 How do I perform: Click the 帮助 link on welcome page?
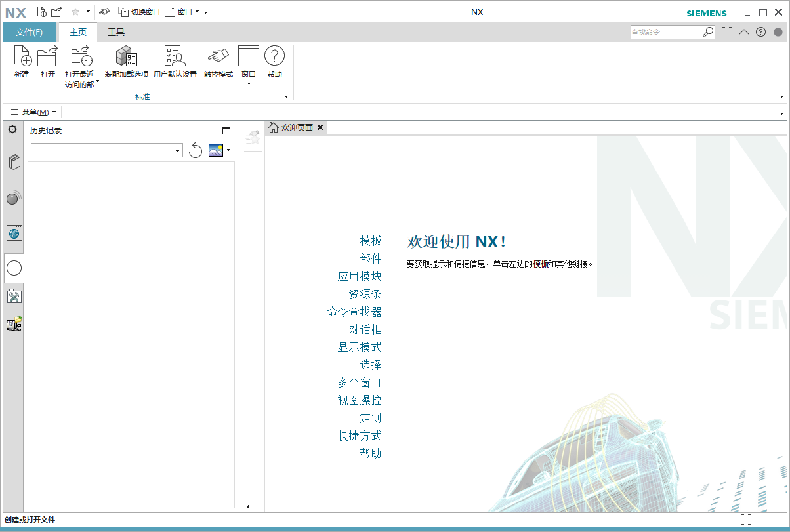click(x=371, y=454)
